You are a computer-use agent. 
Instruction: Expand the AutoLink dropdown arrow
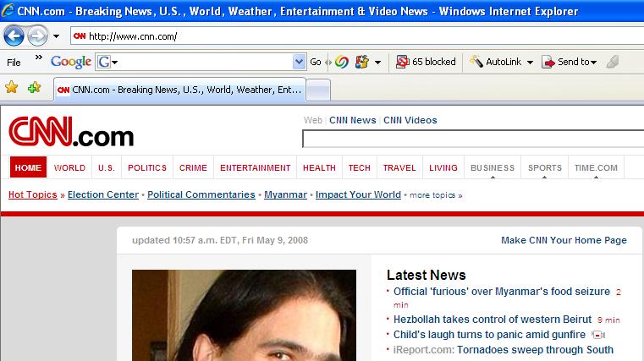[530, 62]
